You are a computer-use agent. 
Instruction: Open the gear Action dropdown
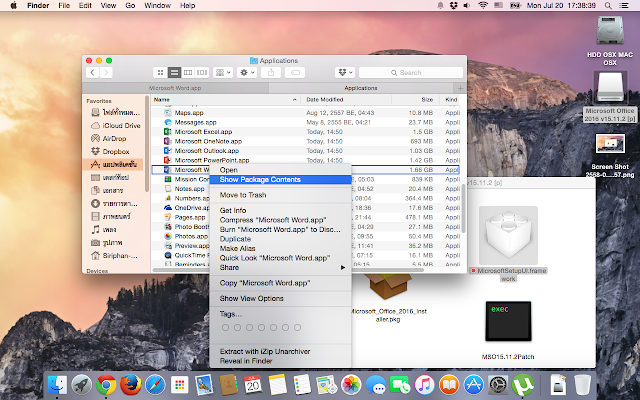click(247, 73)
